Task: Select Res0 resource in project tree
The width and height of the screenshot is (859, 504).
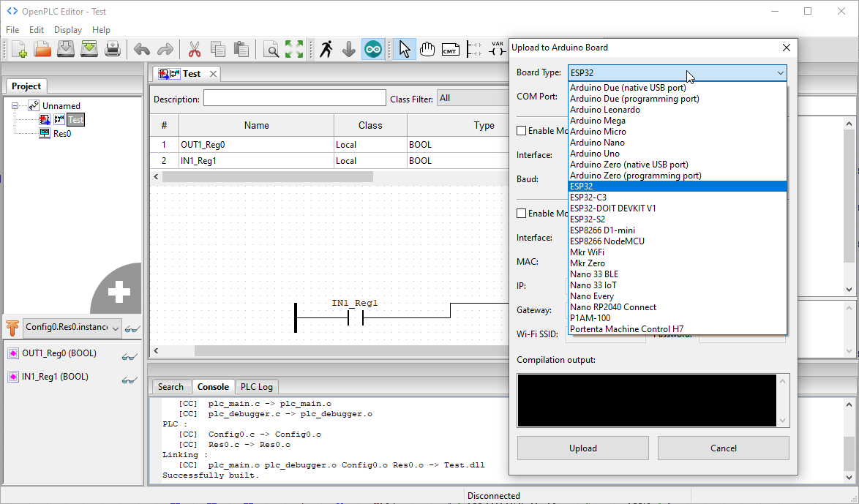Action: pyautogui.click(x=62, y=134)
